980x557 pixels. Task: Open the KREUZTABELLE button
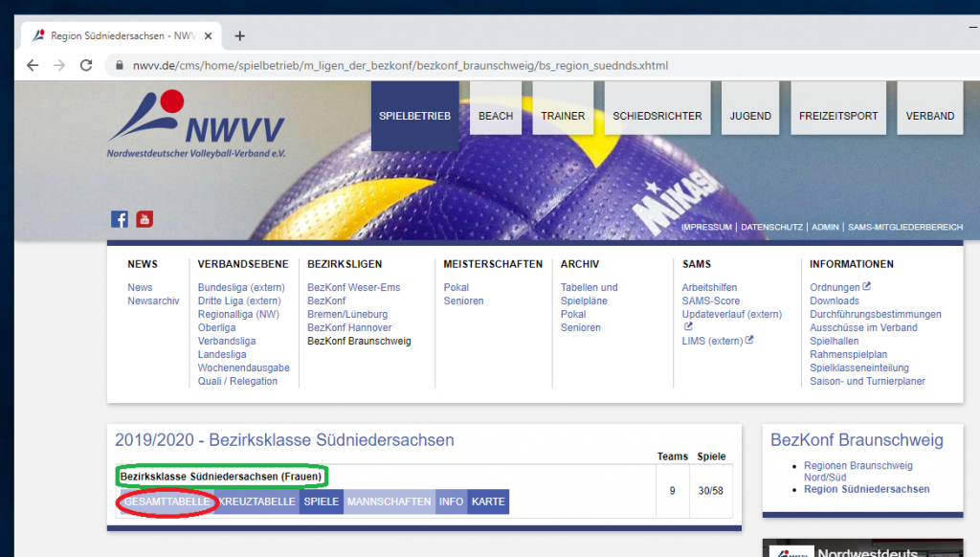click(x=256, y=501)
